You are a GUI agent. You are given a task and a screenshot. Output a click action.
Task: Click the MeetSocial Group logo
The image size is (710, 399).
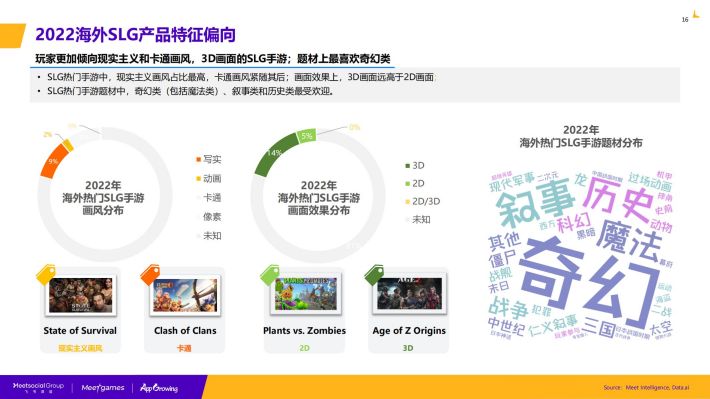pyautogui.click(x=38, y=387)
